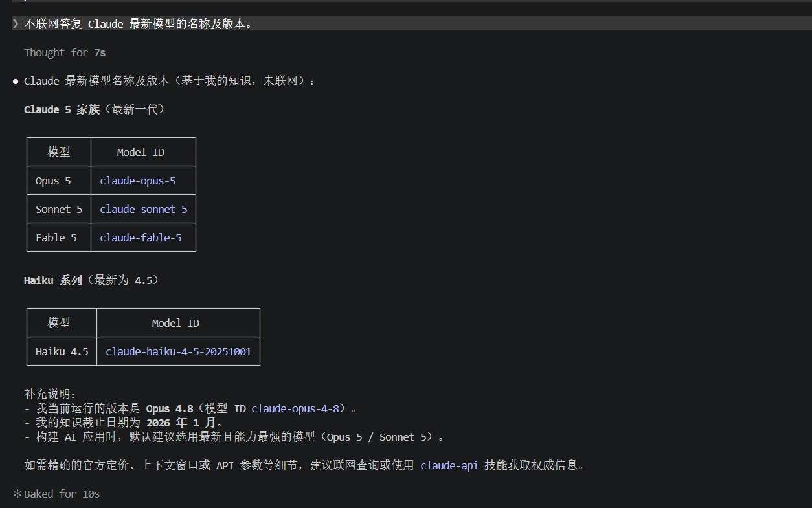Select the claude-fable-5 model ID
Screen dimensions: 812x508
(141, 237)
